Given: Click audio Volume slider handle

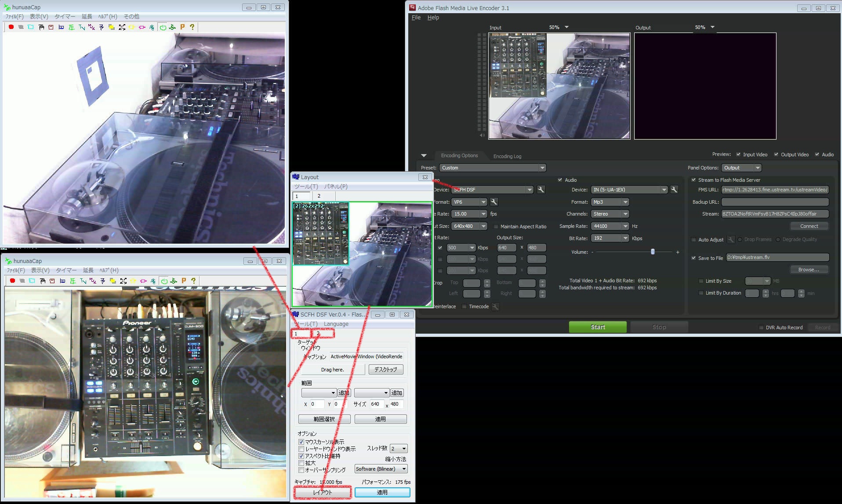Looking at the screenshot, I should [653, 252].
